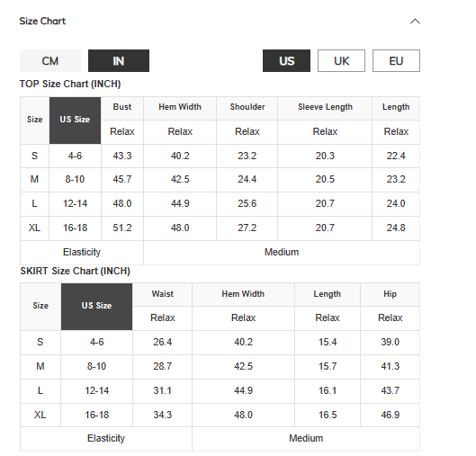Click the Shoulder column header
This screenshot has height=456, width=476.
pyautogui.click(x=247, y=108)
